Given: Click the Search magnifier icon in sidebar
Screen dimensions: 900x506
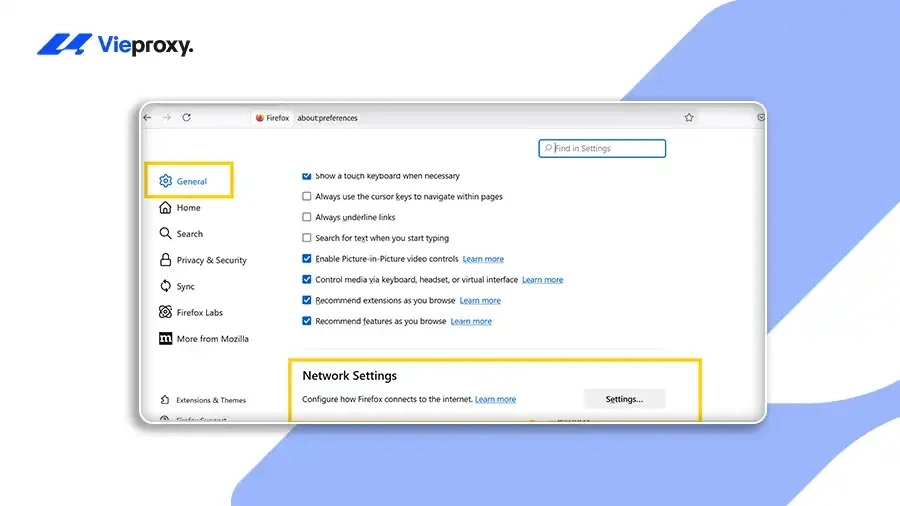Looking at the screenshot, I should pos(165,233).
